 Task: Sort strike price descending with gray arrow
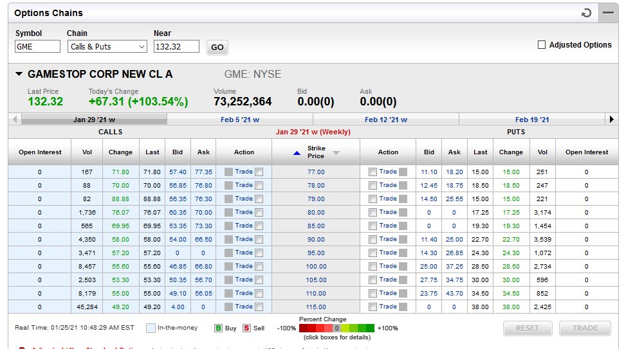336,152
